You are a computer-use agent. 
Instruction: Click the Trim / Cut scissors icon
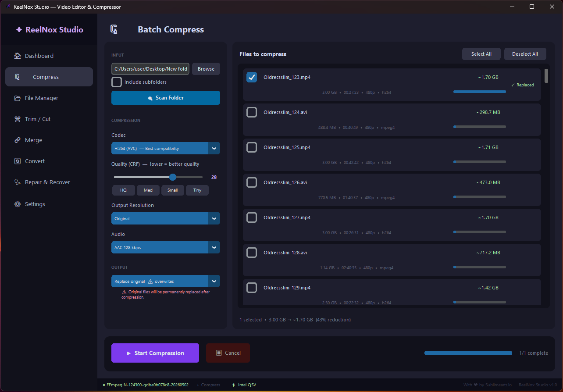(x=18, y=119)
